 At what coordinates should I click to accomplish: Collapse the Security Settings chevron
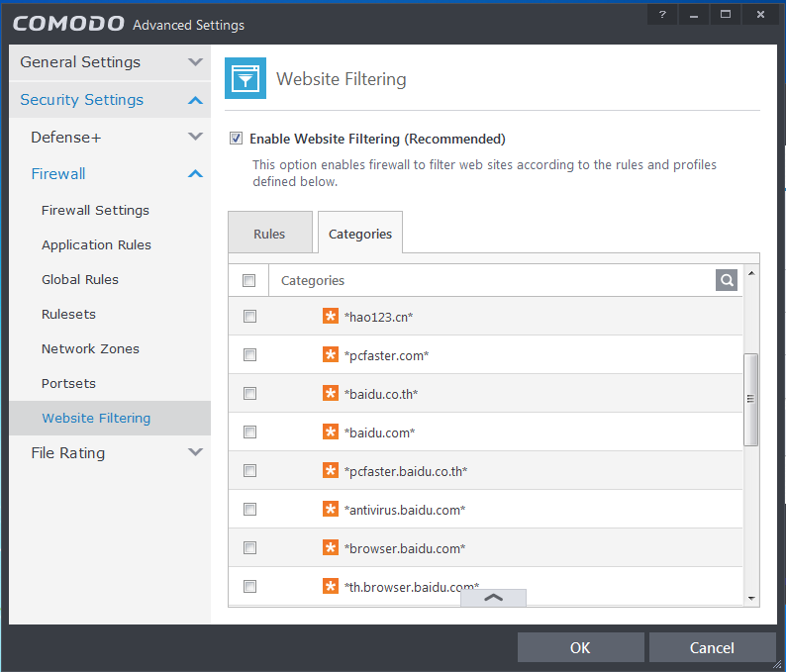[x=195, y=100]
